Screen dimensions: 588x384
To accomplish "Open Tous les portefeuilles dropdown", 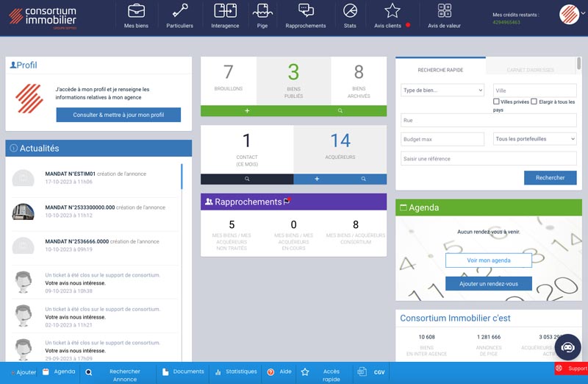I will pyautogui.click(x=534, y=139).
